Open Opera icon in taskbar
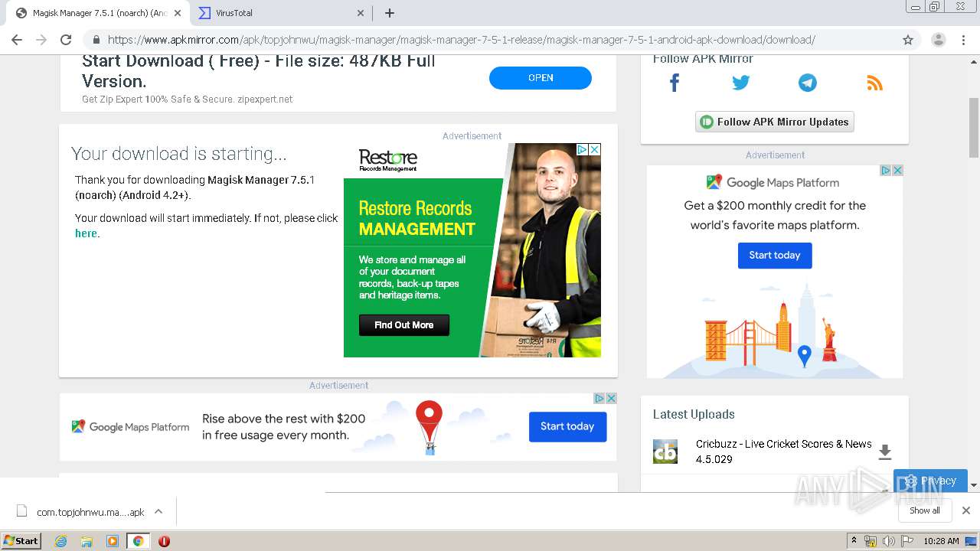The height and width of the screenshot is (551, 980). pos(164,541)
